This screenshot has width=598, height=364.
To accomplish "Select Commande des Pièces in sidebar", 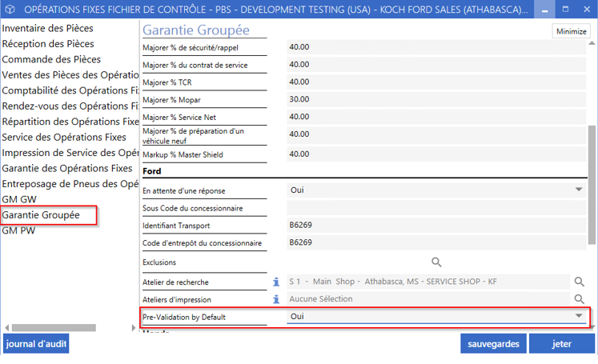I will pyautogui.click(x=51, y=59).
